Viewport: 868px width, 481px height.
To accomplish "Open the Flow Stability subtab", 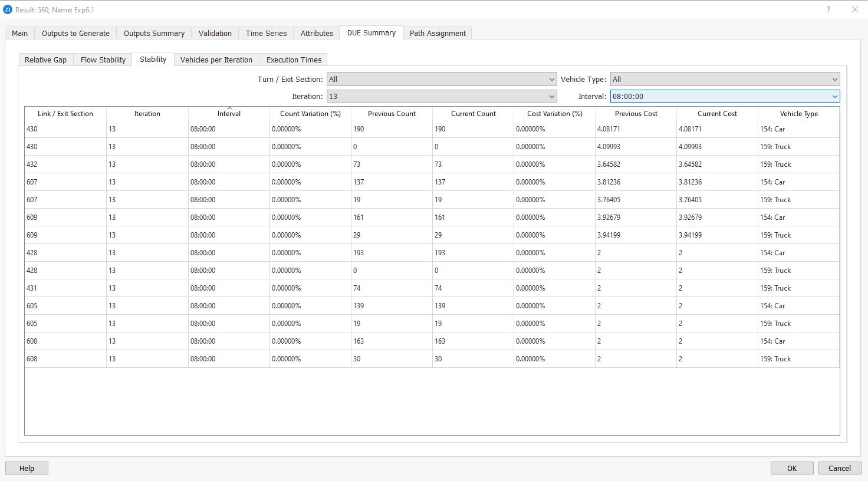I will (x=103, y=60).
